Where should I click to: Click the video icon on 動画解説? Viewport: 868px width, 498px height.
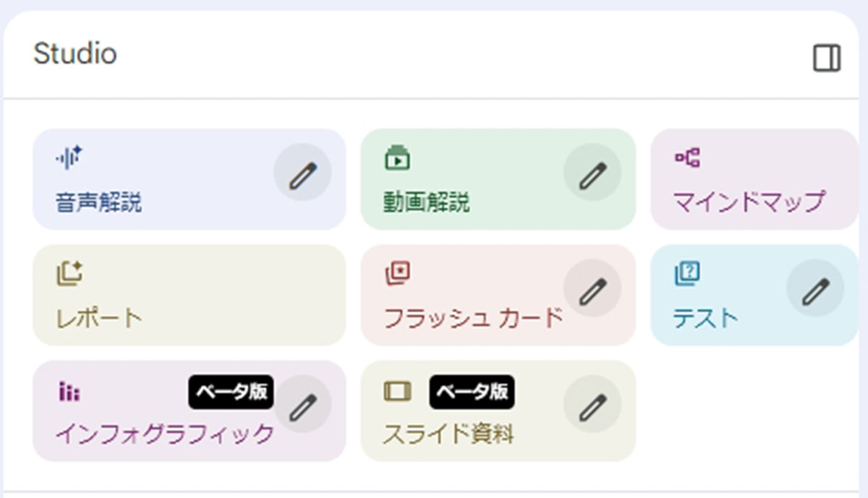coord(397,158)
